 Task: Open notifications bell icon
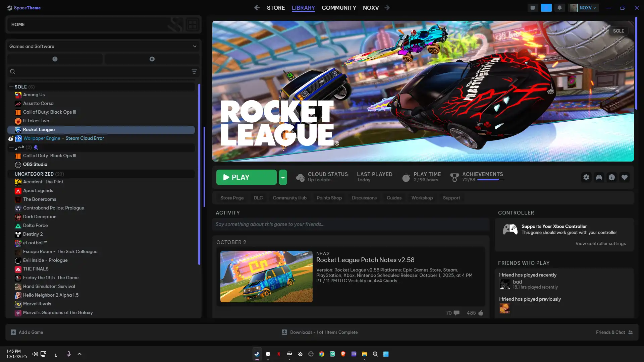coord(559,8)
